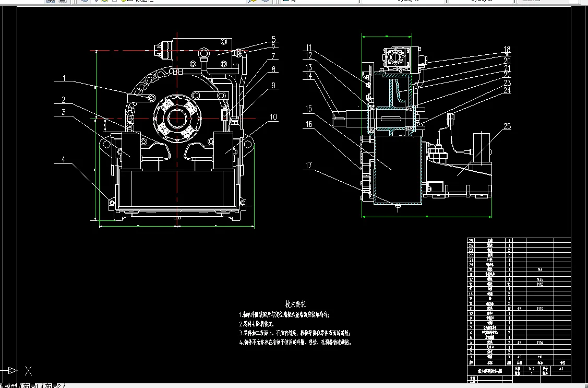Click part callout number 11 in right view
Viewport: 588px width, 388px height.
[x=309, y=48]
